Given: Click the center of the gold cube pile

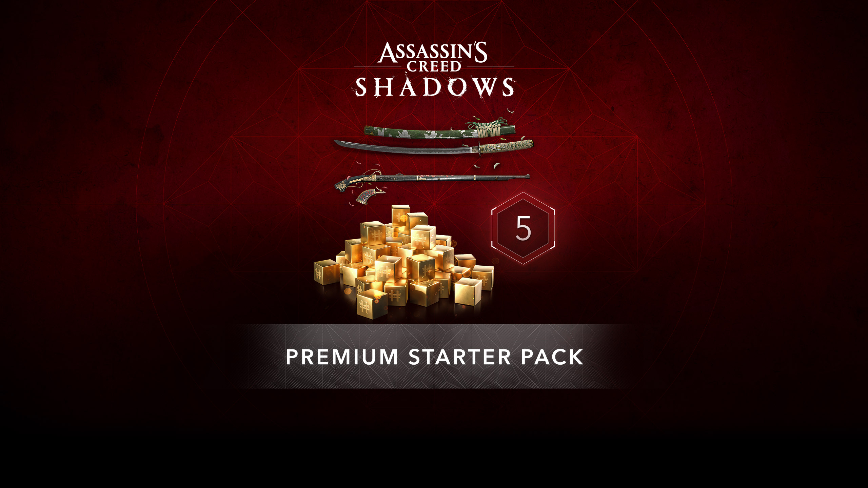Looking at the screenshot, I should 403,263.
